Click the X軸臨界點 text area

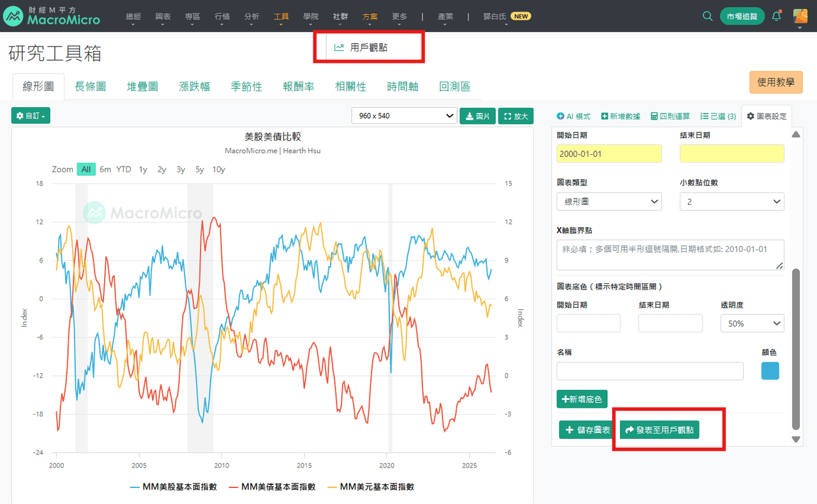coord(670,255)
